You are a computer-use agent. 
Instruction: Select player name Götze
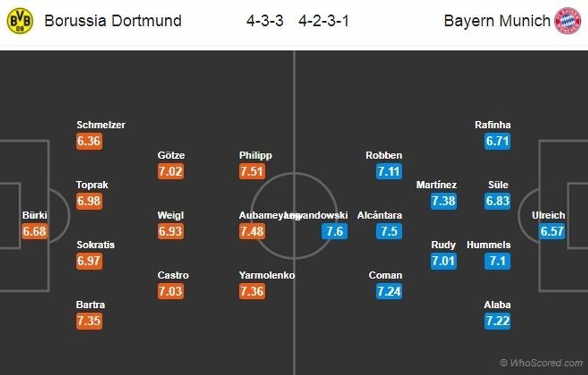click(x=171, y=155)
